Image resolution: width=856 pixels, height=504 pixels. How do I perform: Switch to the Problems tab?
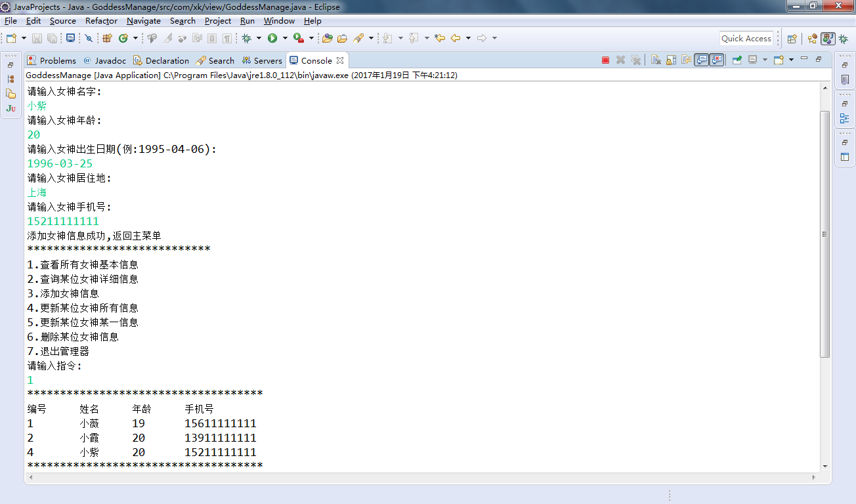(52, 60)
